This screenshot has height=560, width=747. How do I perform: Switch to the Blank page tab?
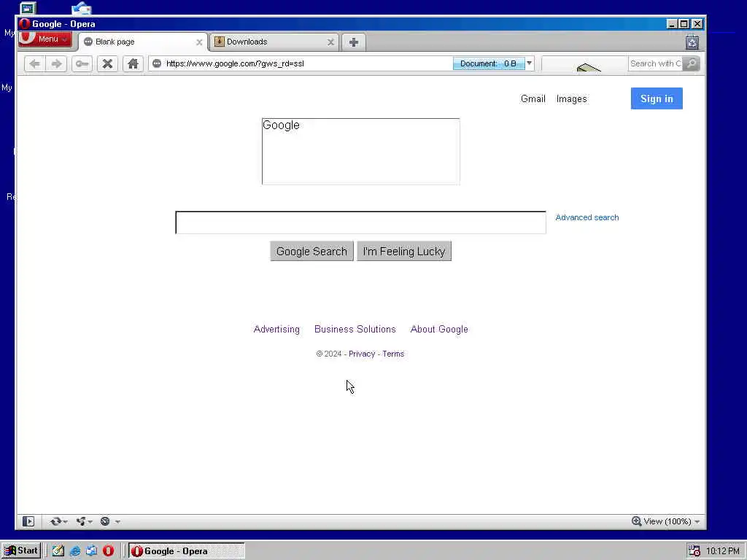coord(143,42)
